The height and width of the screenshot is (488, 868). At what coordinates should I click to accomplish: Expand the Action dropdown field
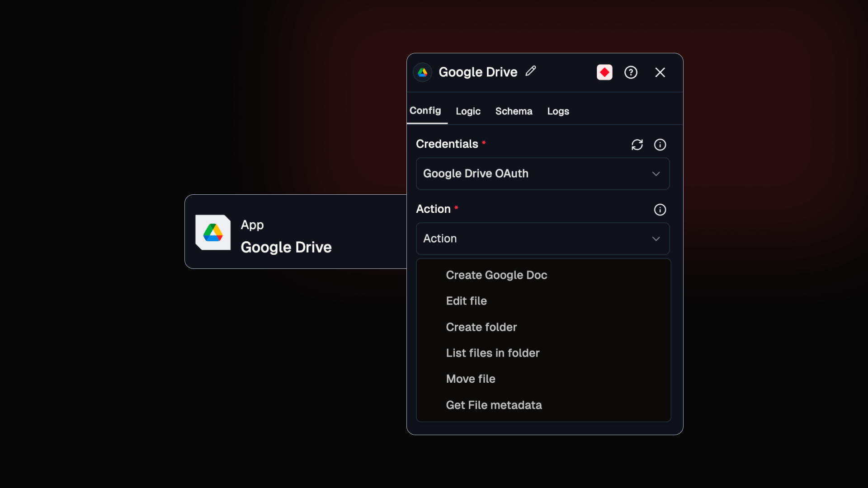click(x=542, y=239)
